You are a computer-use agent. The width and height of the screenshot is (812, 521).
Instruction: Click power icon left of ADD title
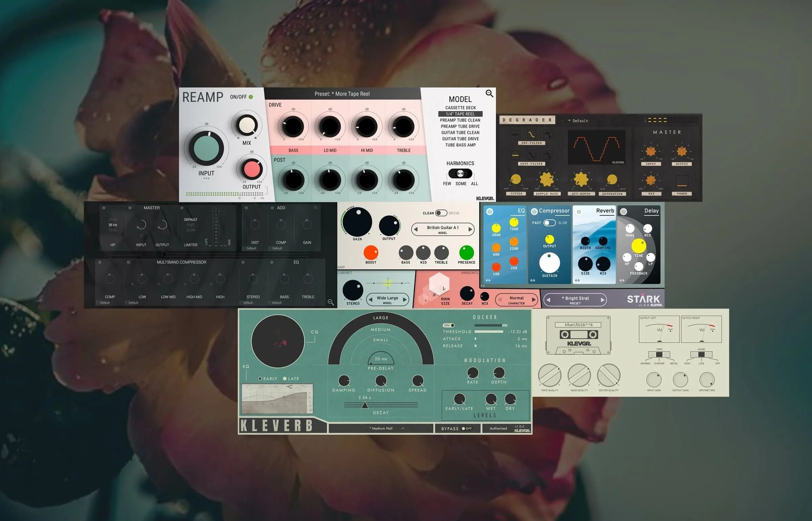pos(272,208)
